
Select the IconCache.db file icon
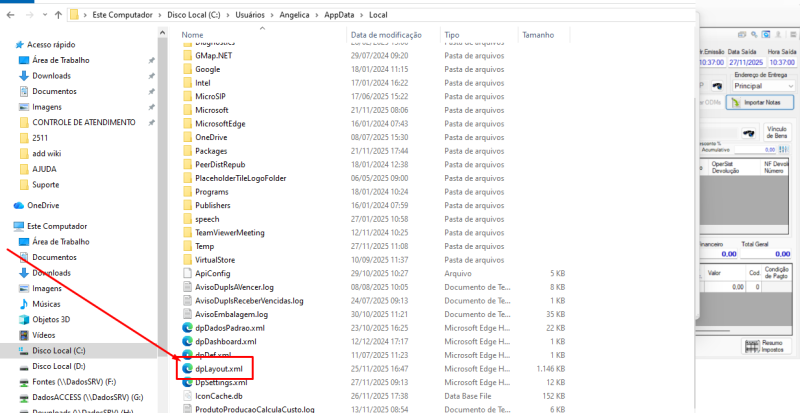coord(187,396)
